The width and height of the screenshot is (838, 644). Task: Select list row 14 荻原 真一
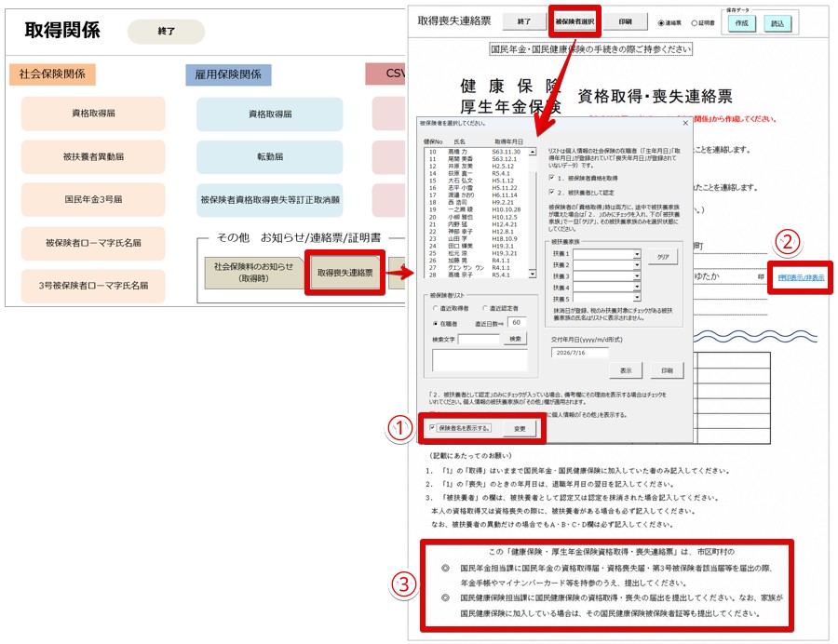[476, 173]
